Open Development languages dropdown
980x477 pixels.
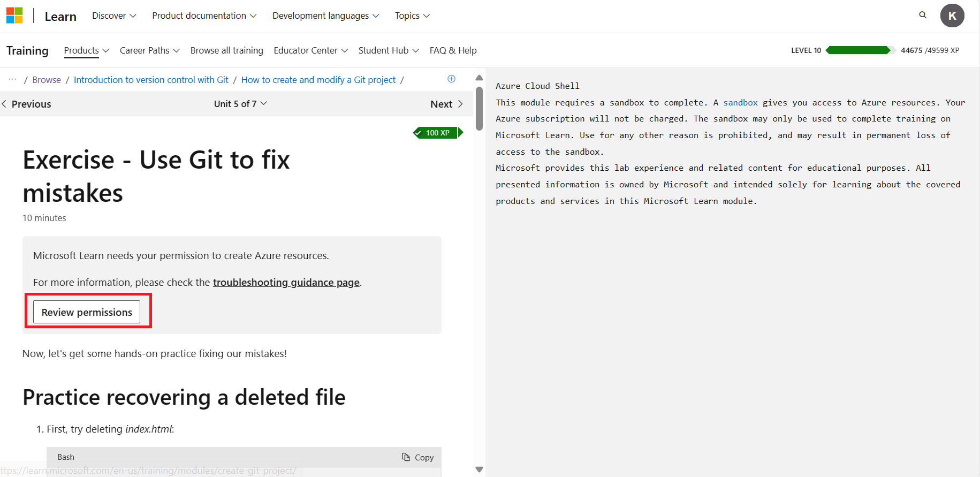click(325, 16)
